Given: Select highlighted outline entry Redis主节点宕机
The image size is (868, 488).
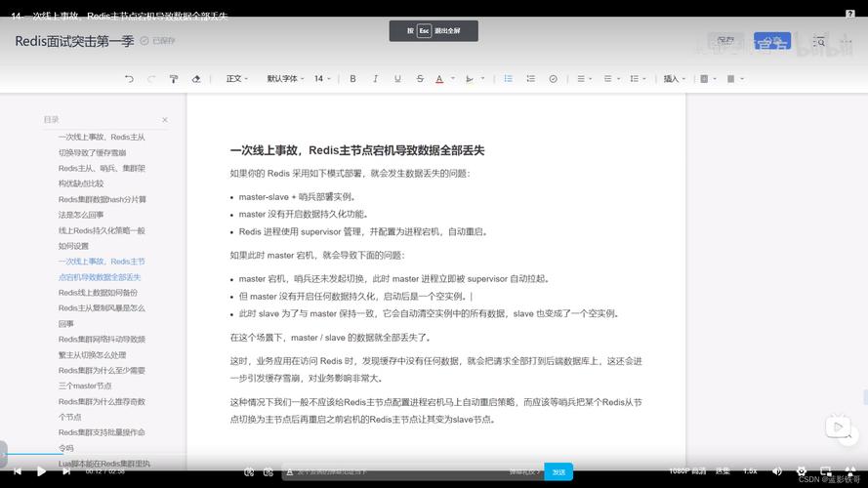Looking at the screenshot, I should coord(102,269).
